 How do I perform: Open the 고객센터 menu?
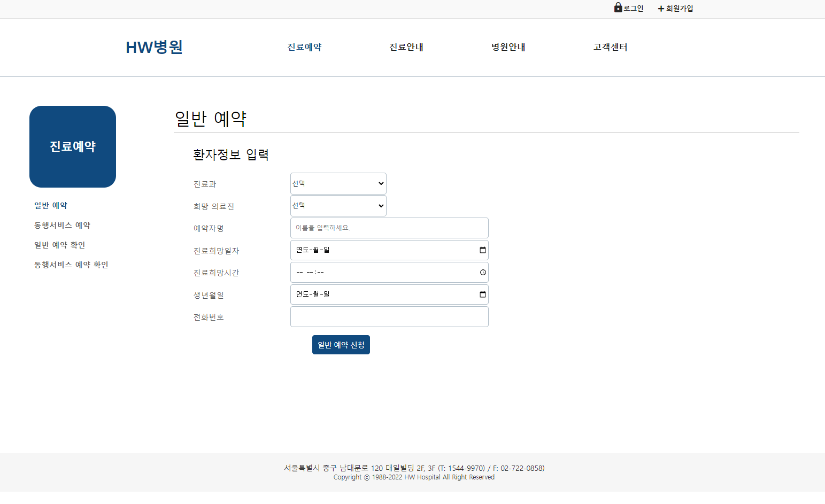(x=610, y=47)
